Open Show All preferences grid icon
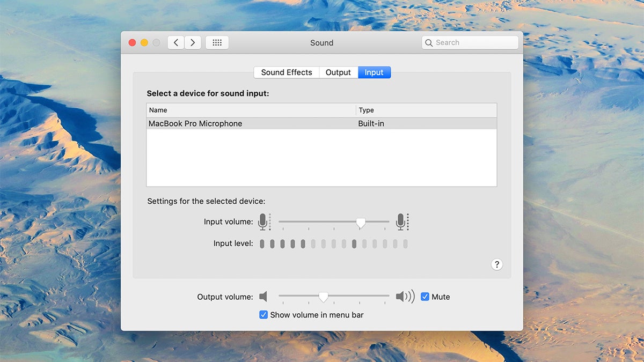The height and width of the screenshot is (362, 644). coord(217,42)
